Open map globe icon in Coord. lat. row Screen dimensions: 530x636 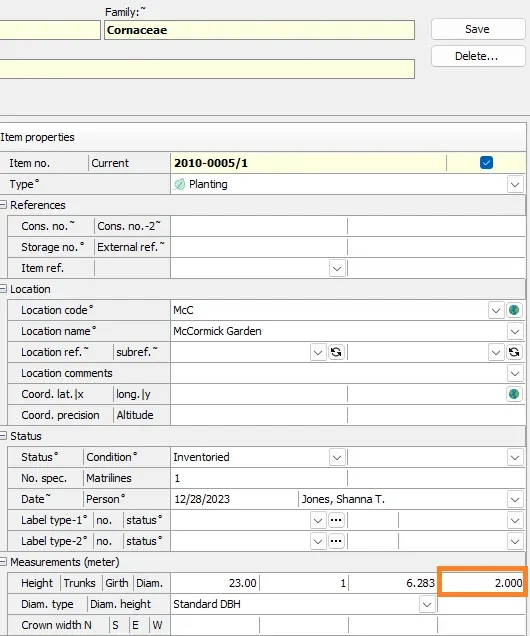[x=514, y=394]
